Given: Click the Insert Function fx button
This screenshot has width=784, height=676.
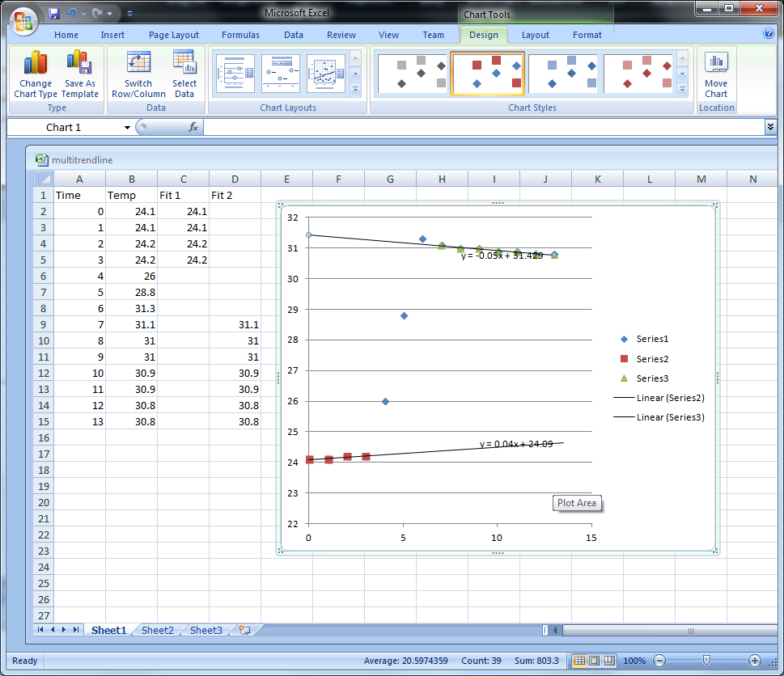Looking at the screenshot, I should pos(193,127).
